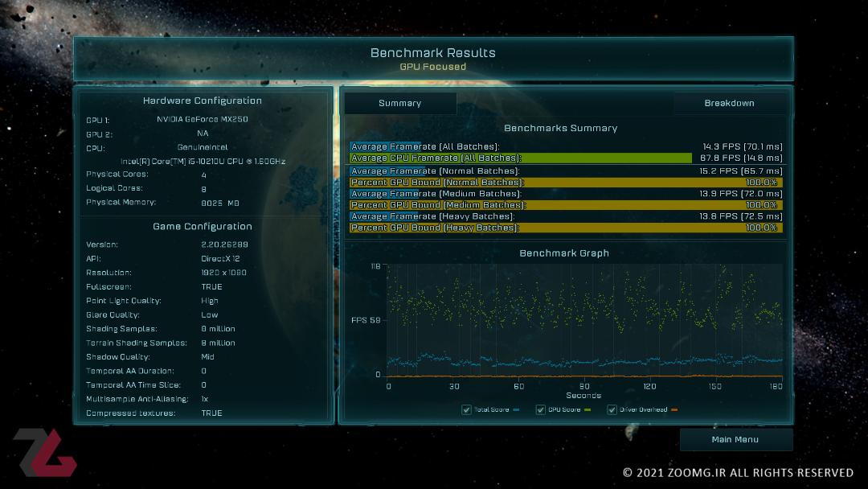Click the Temporal AA Time Slice label

pyautogui.click(x=133, y=385)
